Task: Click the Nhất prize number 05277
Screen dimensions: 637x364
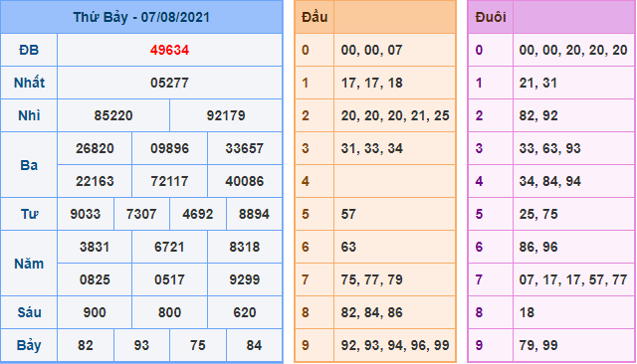Action: (169, 83)
